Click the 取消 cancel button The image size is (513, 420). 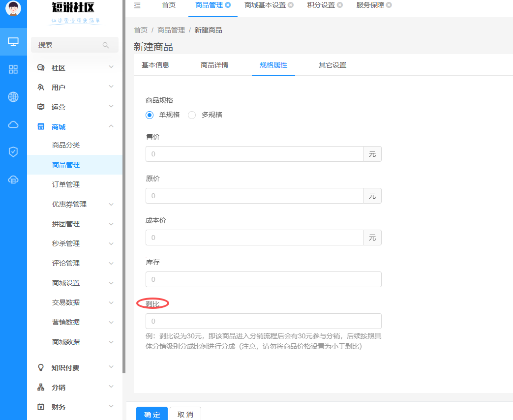pos(185,414)
